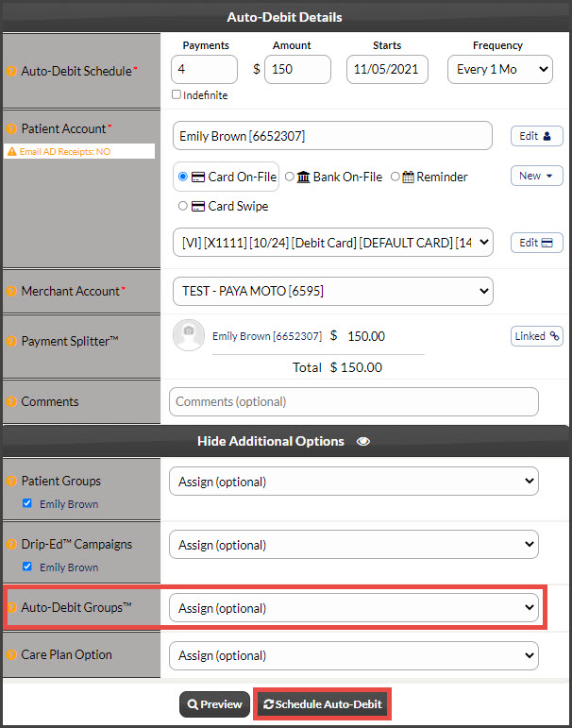Open the Auto-Debit Groups assign dropdown
Image resolution: width=572 pixels, height=728 pixels.
[354, 608]
